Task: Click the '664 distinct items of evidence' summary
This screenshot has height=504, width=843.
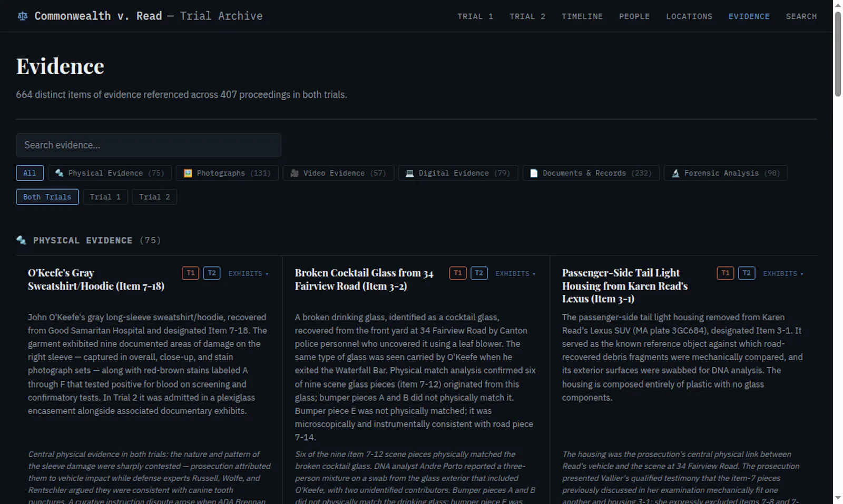Action: click(x=181, y=95)
